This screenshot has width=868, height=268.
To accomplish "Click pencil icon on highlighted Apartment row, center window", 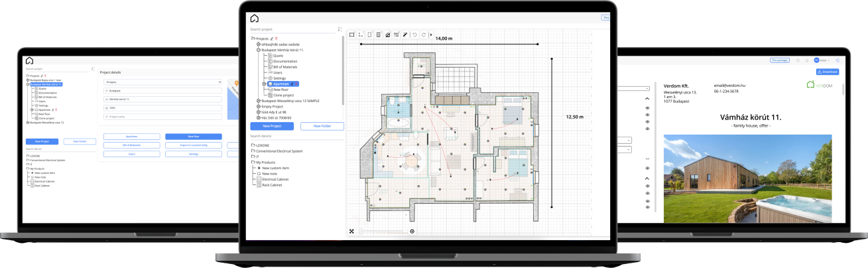I will click(292, 84).
